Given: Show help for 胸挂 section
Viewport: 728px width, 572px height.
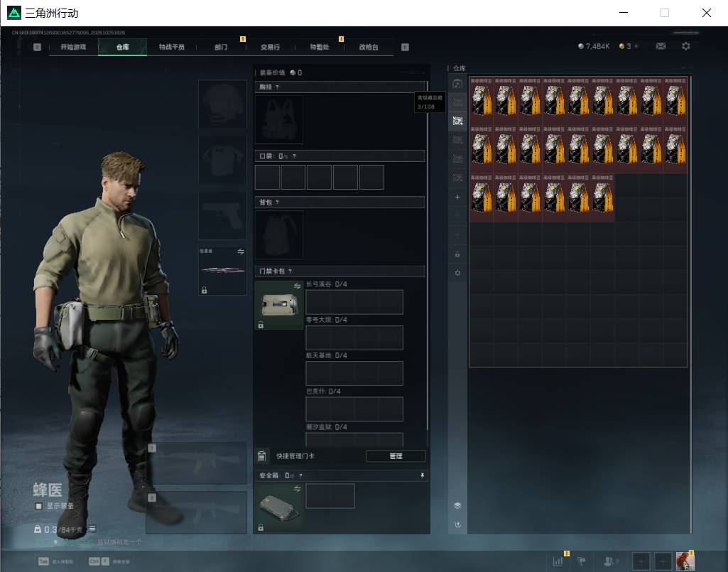Looking at the screenshot, I should [x=277, y=87].
